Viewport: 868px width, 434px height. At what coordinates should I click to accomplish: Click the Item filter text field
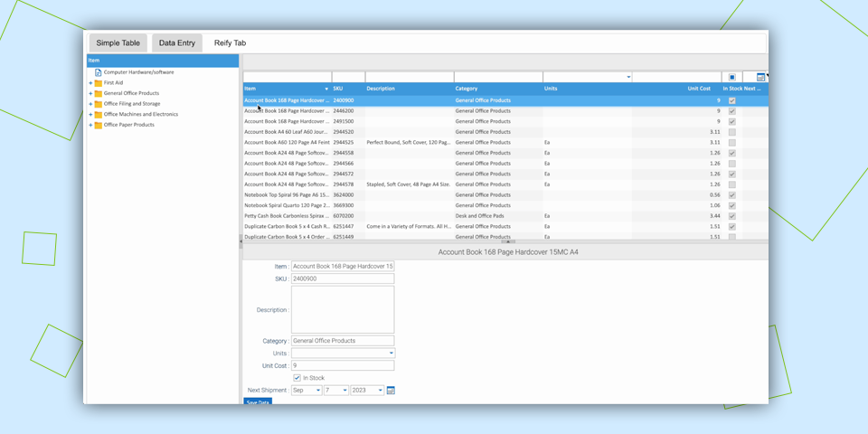288,77
